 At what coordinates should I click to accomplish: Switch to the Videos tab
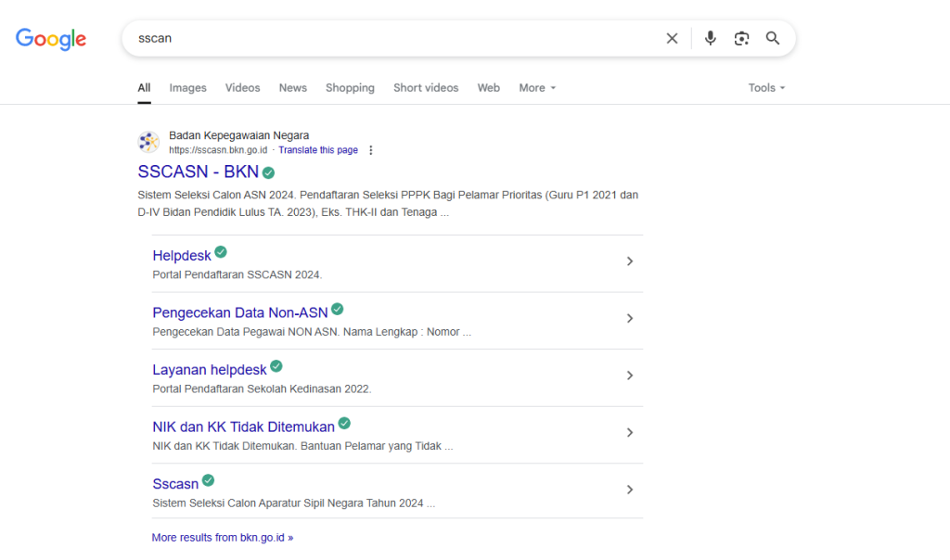[x=242, y=88]
